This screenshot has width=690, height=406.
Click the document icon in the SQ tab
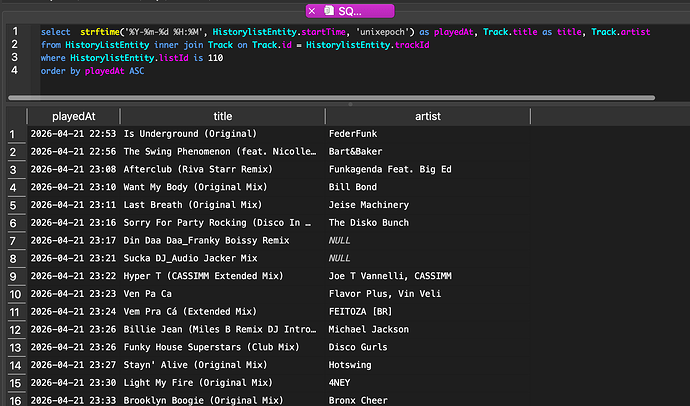[x=329, y=11]
